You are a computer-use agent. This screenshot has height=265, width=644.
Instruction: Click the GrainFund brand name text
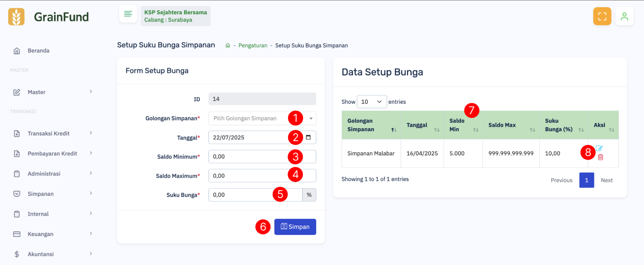coord(61,17)
